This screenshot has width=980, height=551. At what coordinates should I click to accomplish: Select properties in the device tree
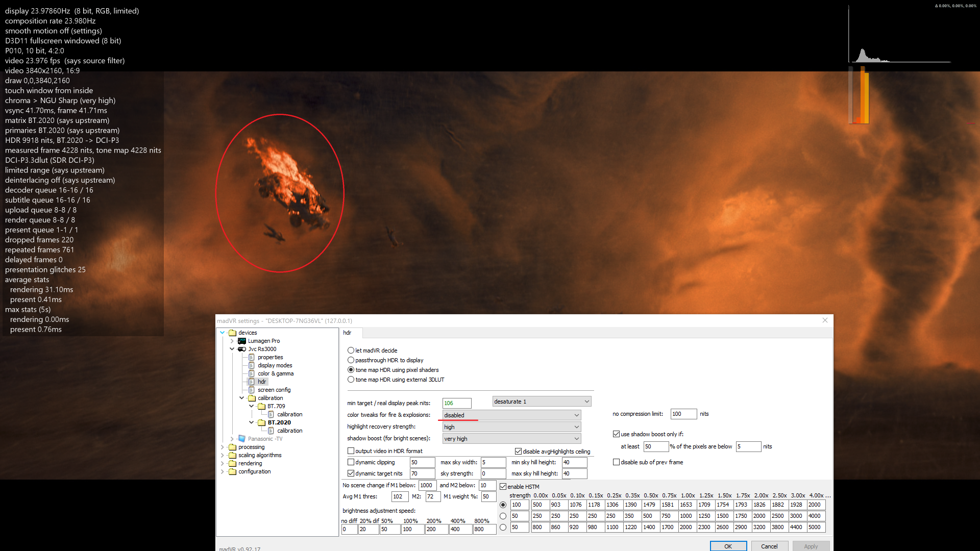click(270, 357)
